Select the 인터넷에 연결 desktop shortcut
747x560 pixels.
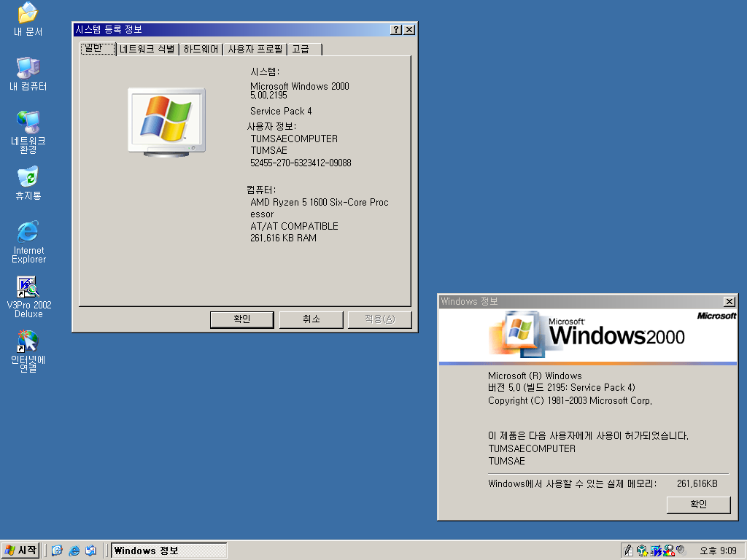pos(28,351)
